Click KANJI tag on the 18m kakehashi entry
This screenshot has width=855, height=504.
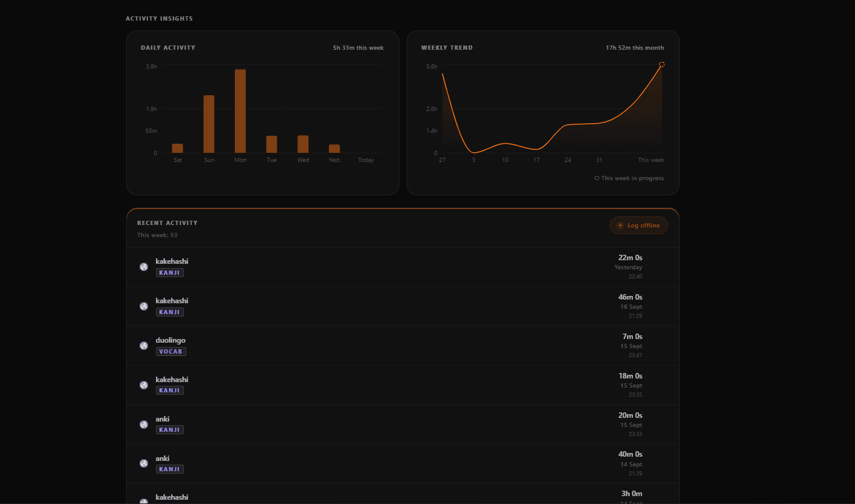(x=170, y=390)
